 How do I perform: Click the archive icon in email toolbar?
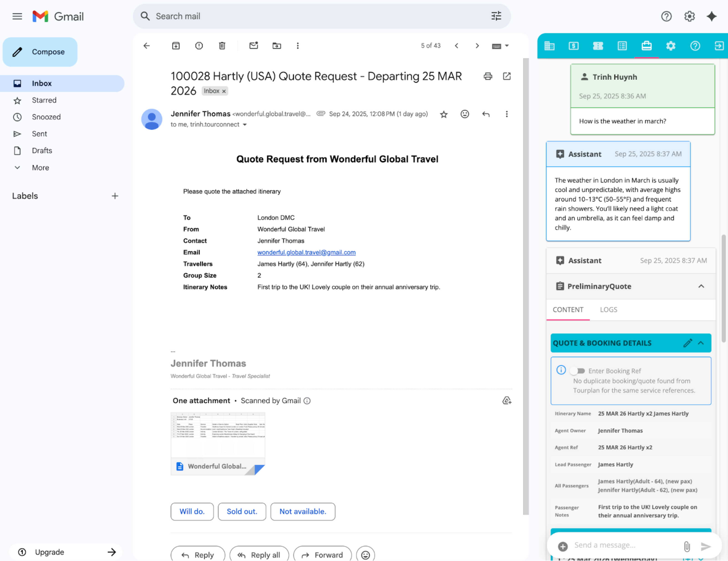click(176, 46)
